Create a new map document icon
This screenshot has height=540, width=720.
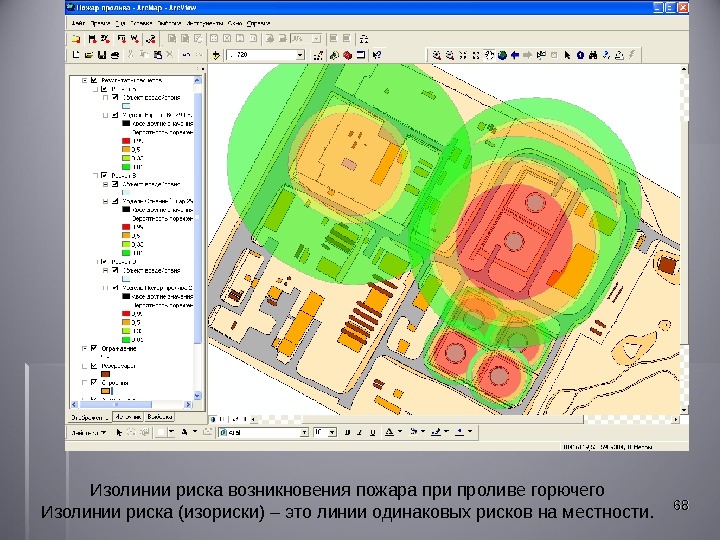tap(76, 55)
